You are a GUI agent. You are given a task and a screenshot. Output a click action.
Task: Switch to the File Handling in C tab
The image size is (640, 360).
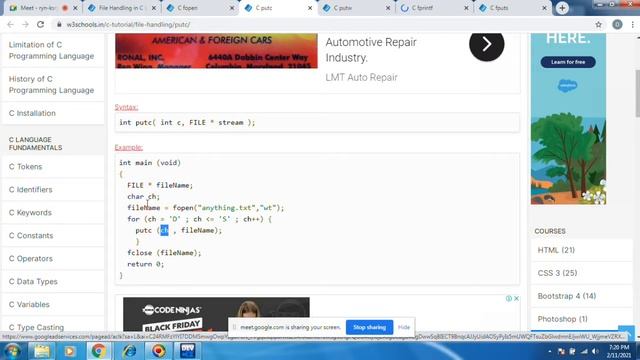121,8
